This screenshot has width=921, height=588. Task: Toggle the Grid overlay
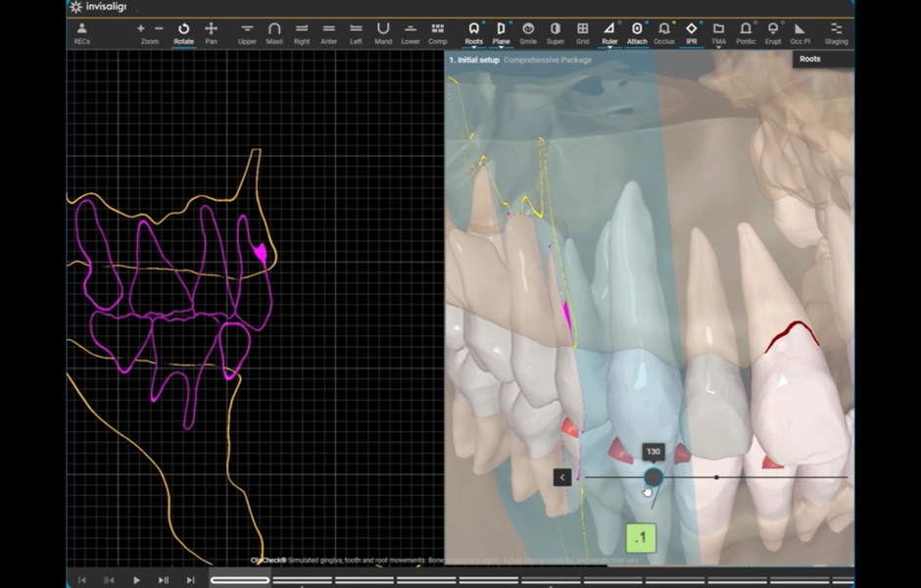point(582,33)
